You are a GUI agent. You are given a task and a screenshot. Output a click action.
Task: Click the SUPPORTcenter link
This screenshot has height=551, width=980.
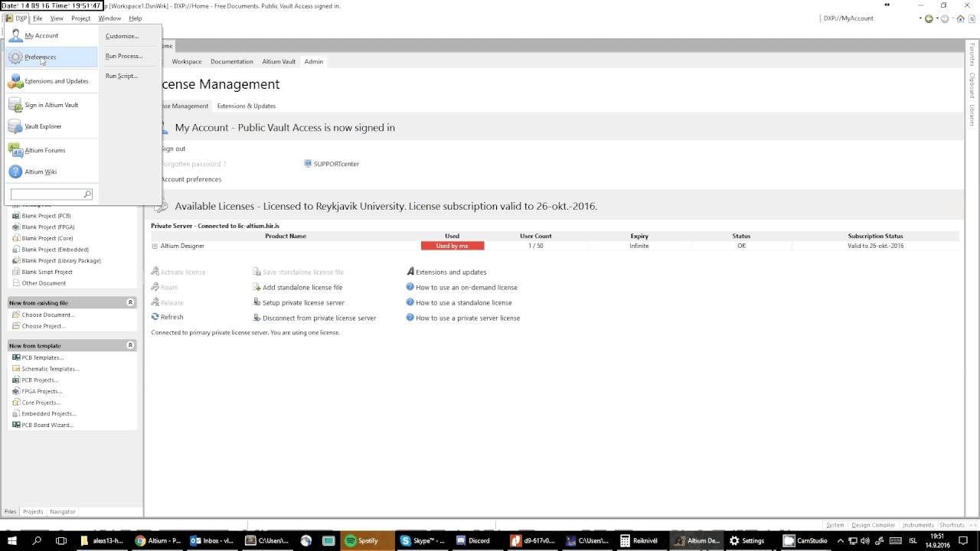coord(332,164)
